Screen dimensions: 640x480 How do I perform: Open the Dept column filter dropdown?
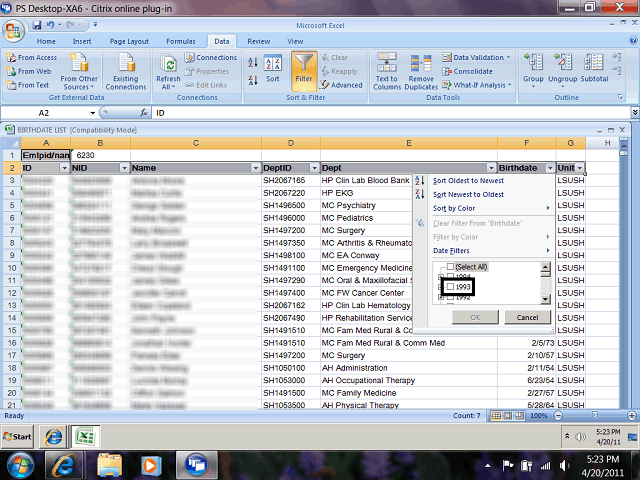(491, 168)
